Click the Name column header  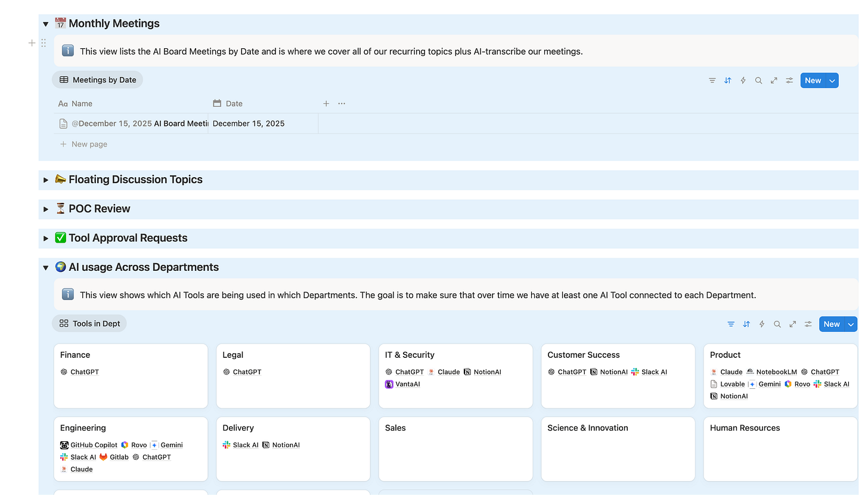point(131,104)
